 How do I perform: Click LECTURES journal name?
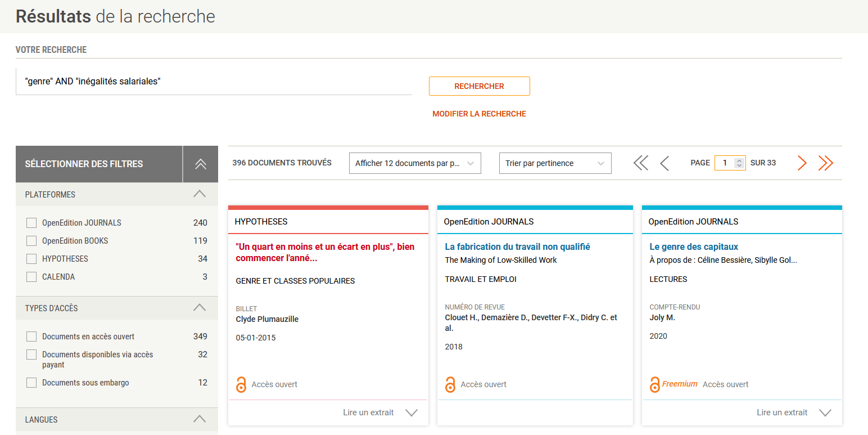pos(668,279)
